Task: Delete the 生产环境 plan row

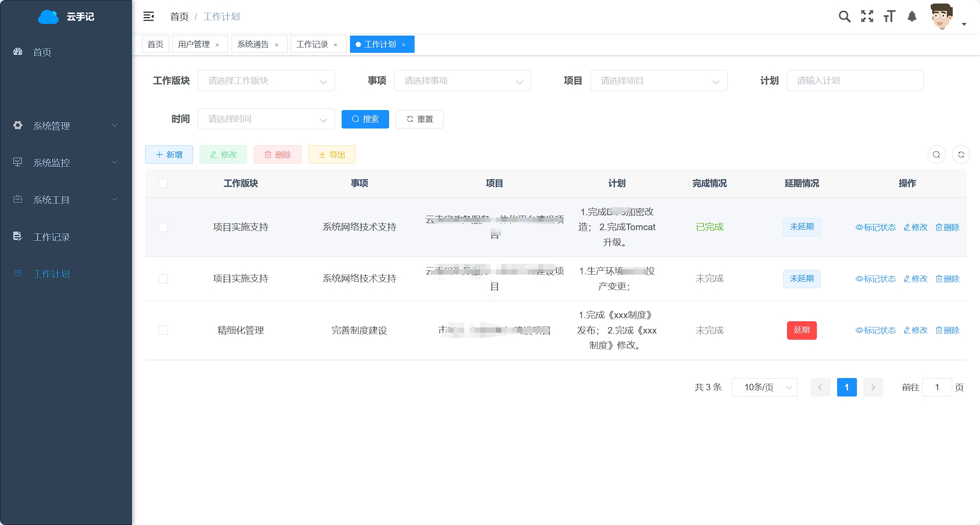Action: [947, 279]
